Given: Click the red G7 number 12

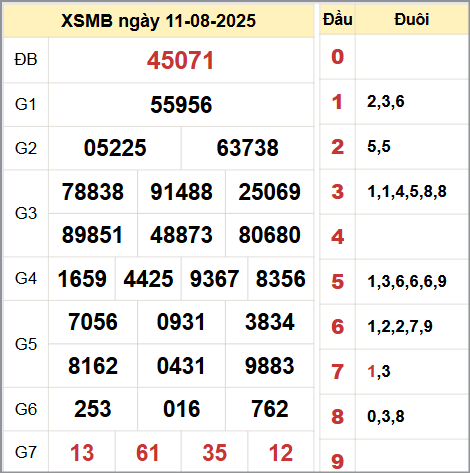Looking at the screenshot, I should click(281, 453).
